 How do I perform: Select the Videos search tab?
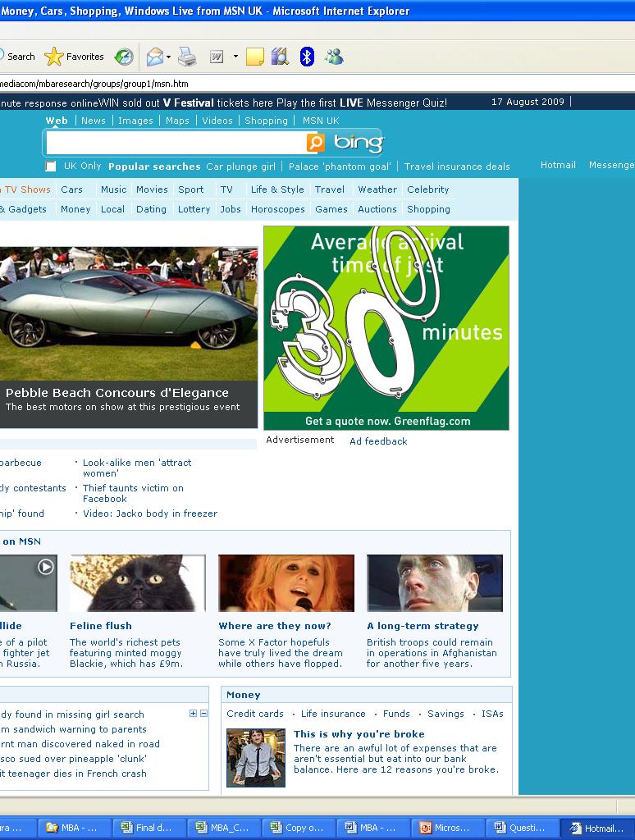click(217, 121)
